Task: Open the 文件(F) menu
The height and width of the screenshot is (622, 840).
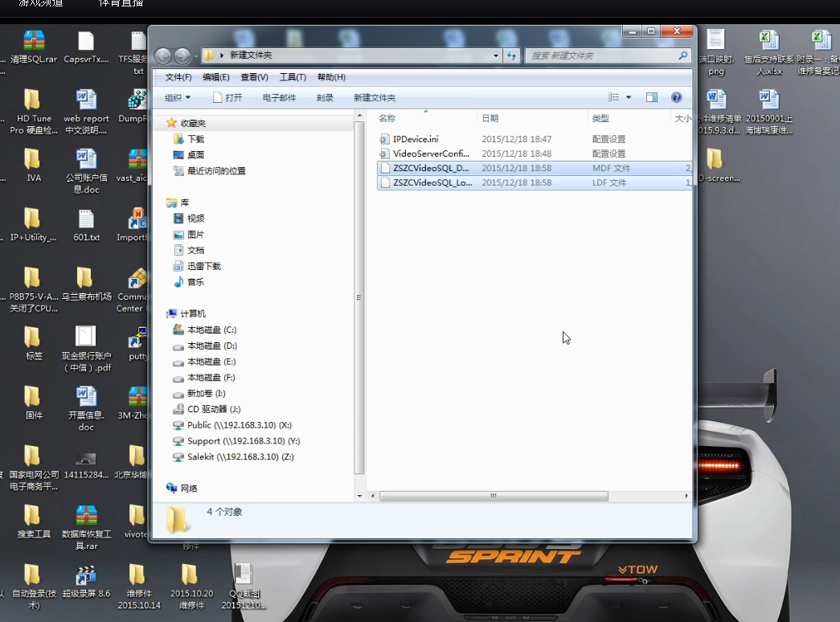Action: [x=178, y=77]
